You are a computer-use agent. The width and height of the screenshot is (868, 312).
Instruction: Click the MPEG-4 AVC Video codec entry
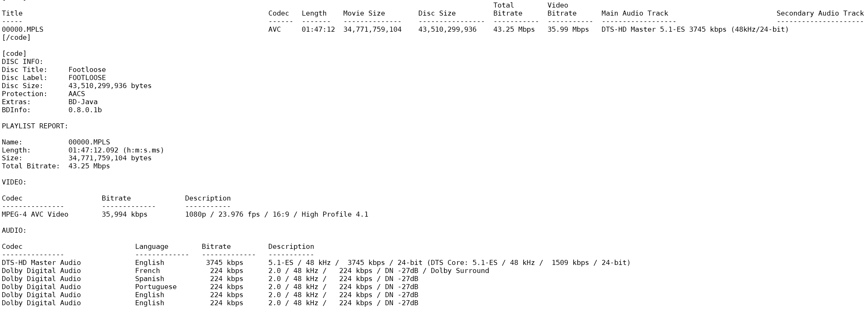coord(35,215)
